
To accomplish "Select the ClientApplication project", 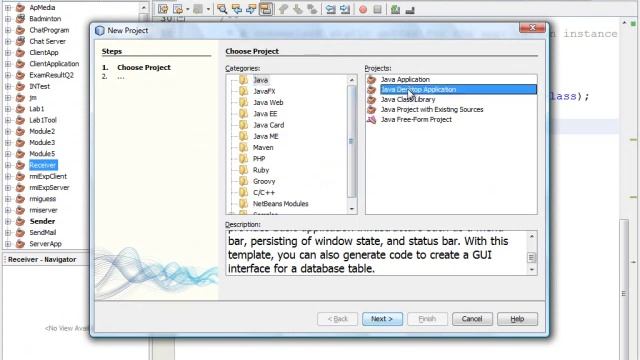I will (54, 64).
